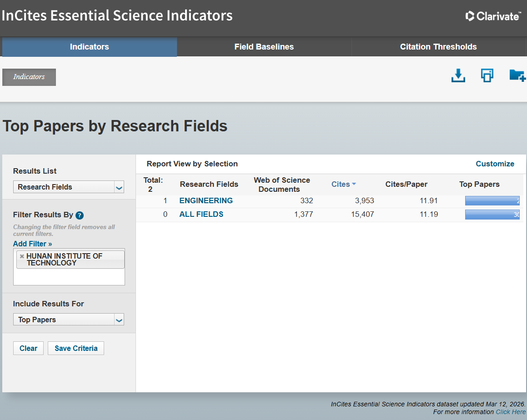Remove the Hunan Institute of Technology filter

click(x=22, y=256)
